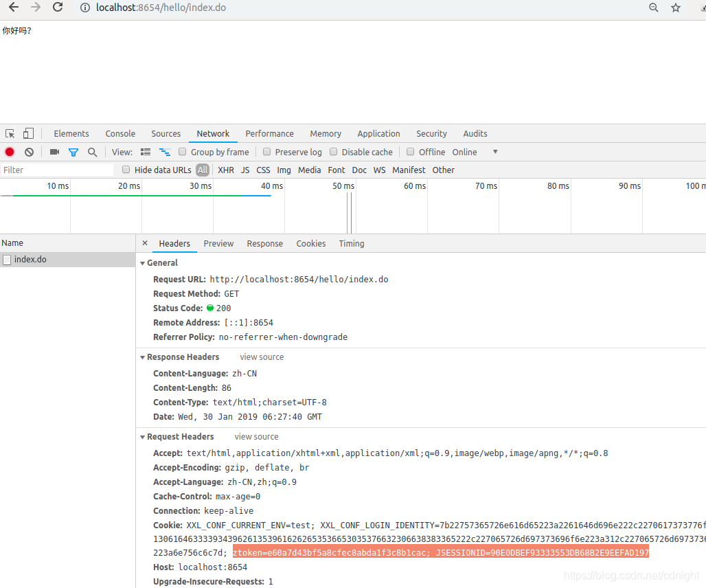Enable Preserve log checkbox
706x588 pixels.
(267, 152)
